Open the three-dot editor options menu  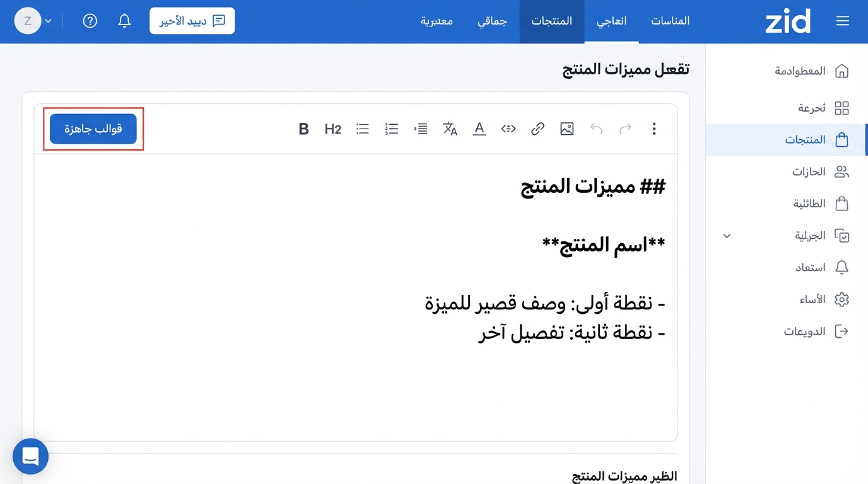point(654,129)
